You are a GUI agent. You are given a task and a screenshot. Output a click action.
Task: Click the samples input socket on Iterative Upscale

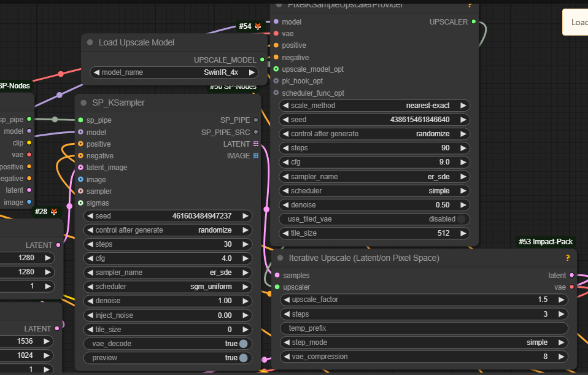click(x=277, y=275)
